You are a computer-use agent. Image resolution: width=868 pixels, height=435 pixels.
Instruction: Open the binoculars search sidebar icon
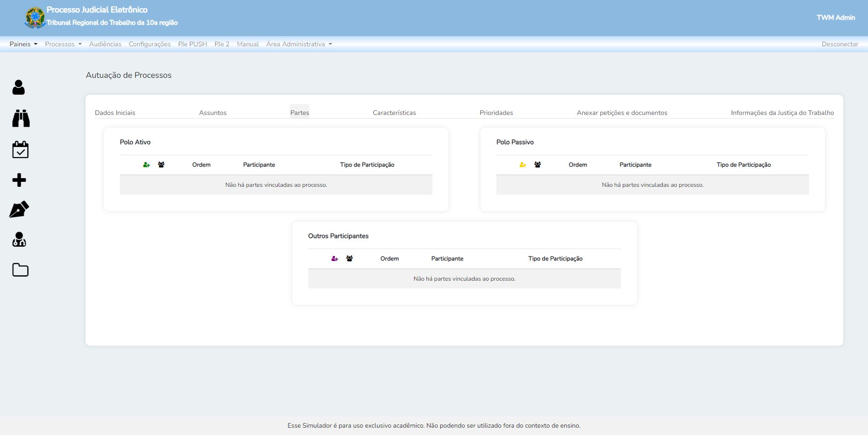pos(21,118)
